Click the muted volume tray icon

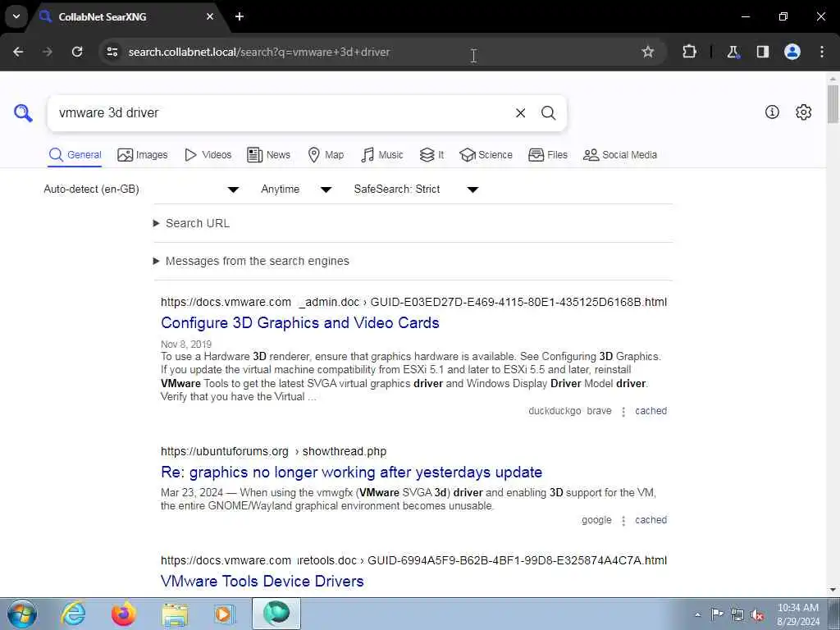pyautogui.click(x=757, y=615)
